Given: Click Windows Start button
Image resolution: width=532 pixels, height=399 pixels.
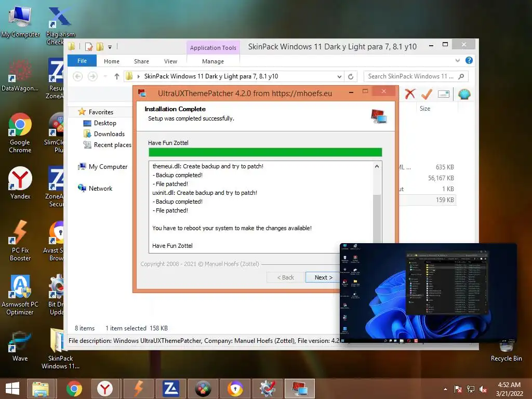Looking at the screenshot, I should pyautogui.click(x=12, y=389).
